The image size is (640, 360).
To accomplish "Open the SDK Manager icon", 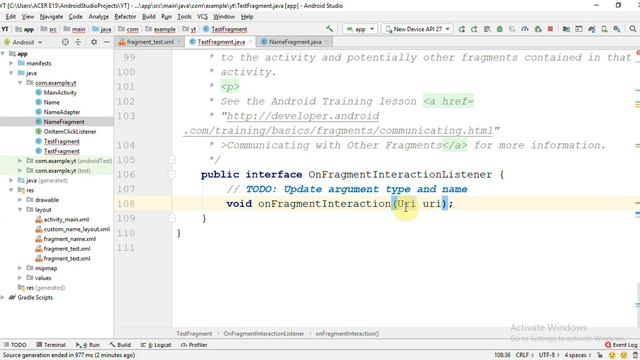I will pos(617,29).
